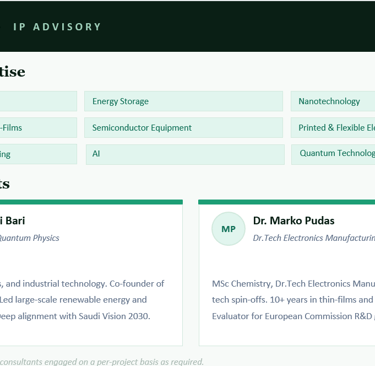
Task: Click the partially visible tag ending in 'ing'
Action: click(38, 154)
